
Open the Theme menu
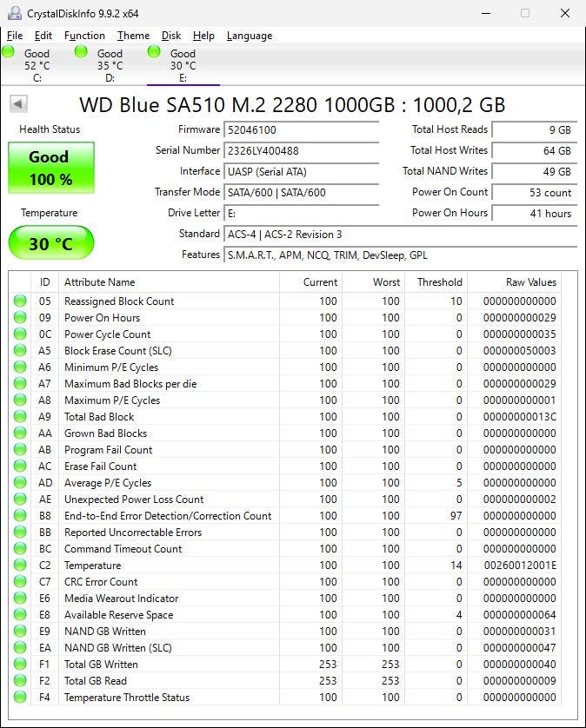[x=133, y=36]
